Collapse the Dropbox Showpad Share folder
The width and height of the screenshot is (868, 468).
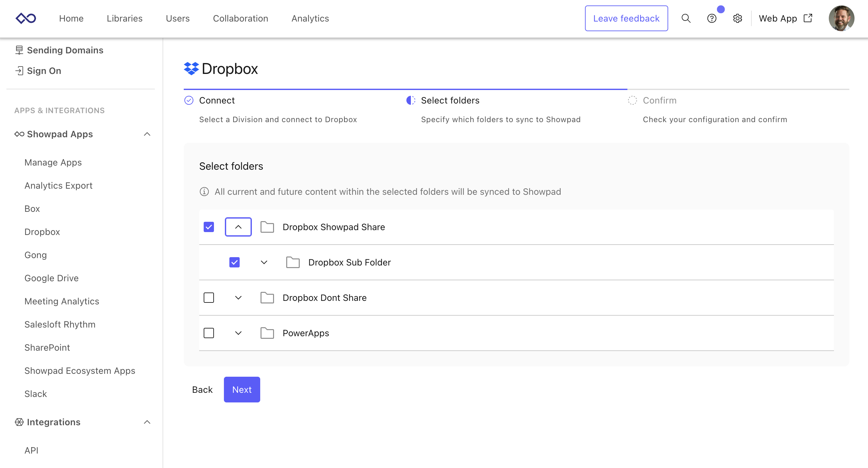pos(238,227)
